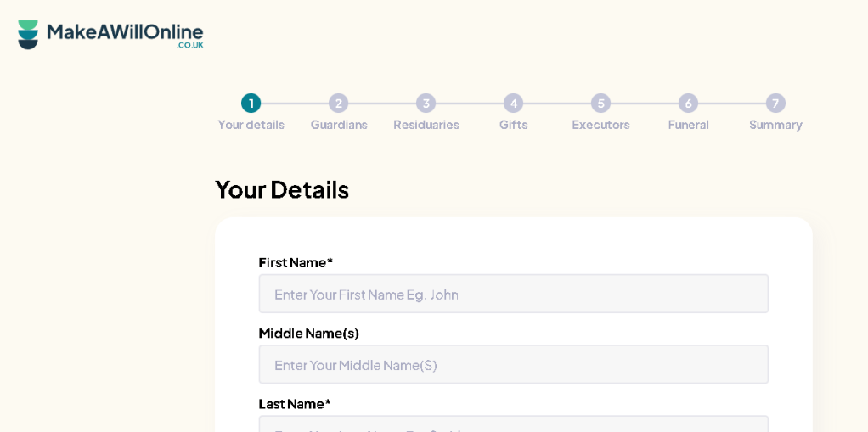Click the MakeAWillOnline.co.uk wordmark text
Image resolution: width=868 pixels, height=432 pixels.
pyautogui.click(x=125, y=35)
